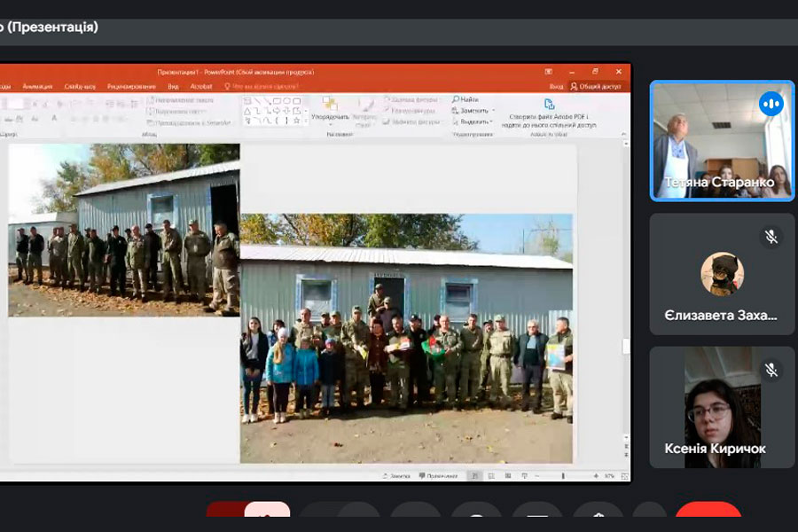This screenshot has width=798, height=532.
Task: Click the Общий доступ share button
Action: coord(596,87)
